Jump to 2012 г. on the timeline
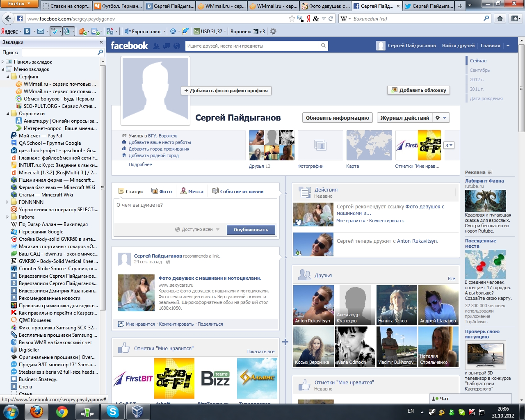The image size is (525, 420). pyautogui.click(x=477, y=80)
